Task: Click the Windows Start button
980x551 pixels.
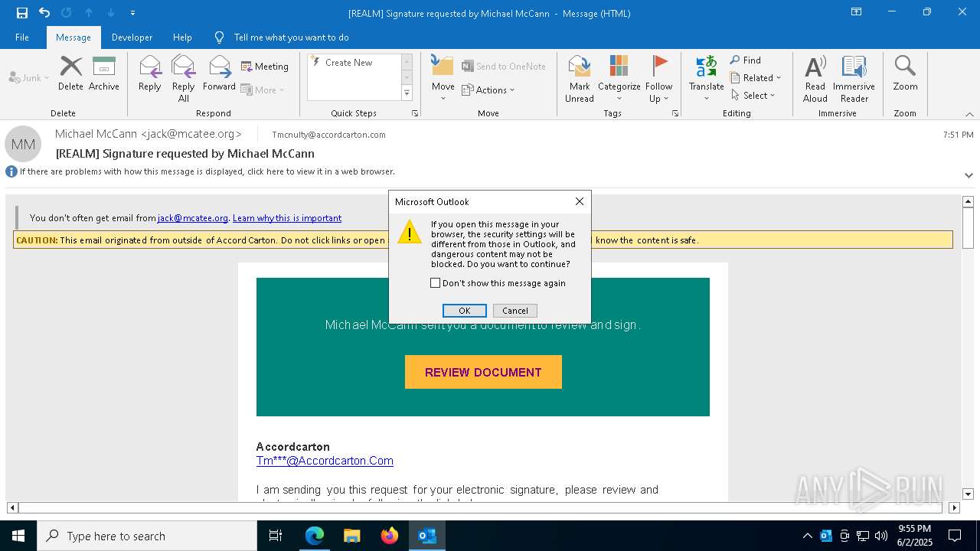Action: coord(18,536)
